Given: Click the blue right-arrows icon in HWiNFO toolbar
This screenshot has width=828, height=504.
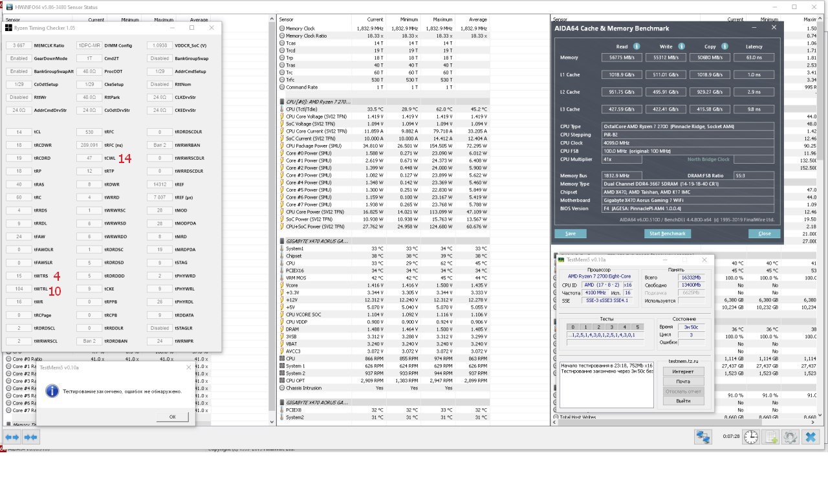Looking at the screenshot, I should point(30,437).
